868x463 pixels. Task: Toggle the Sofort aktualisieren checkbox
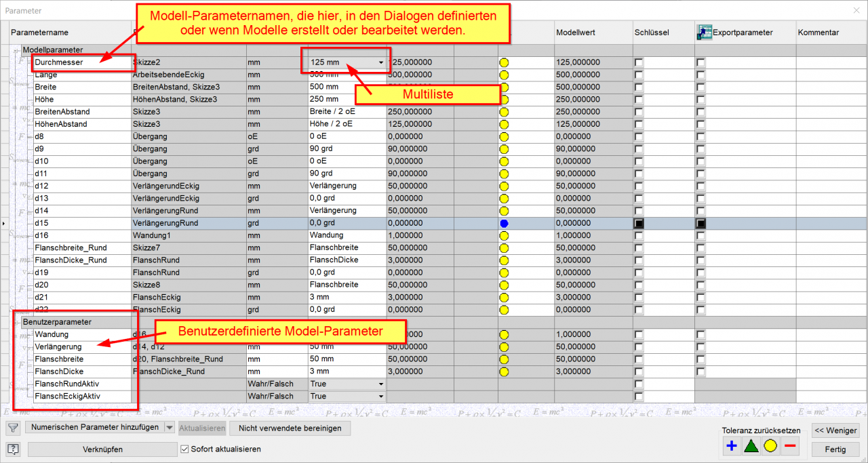click(185, 449)
